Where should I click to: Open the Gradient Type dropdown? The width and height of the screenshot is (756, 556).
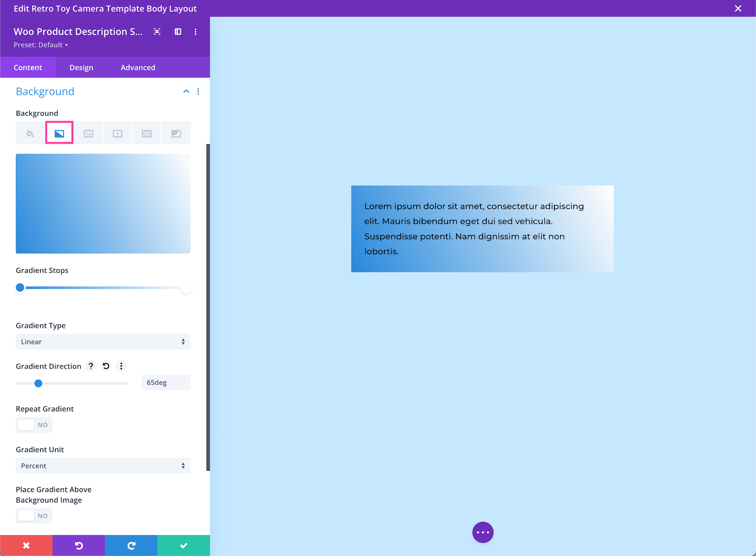(103, 342)
